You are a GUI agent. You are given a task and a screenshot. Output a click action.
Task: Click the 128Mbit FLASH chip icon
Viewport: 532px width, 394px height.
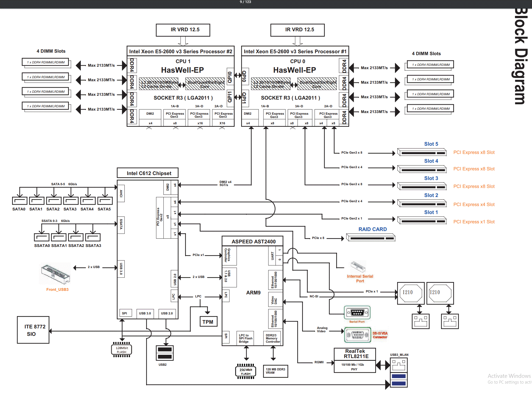(x=121, y=350)
